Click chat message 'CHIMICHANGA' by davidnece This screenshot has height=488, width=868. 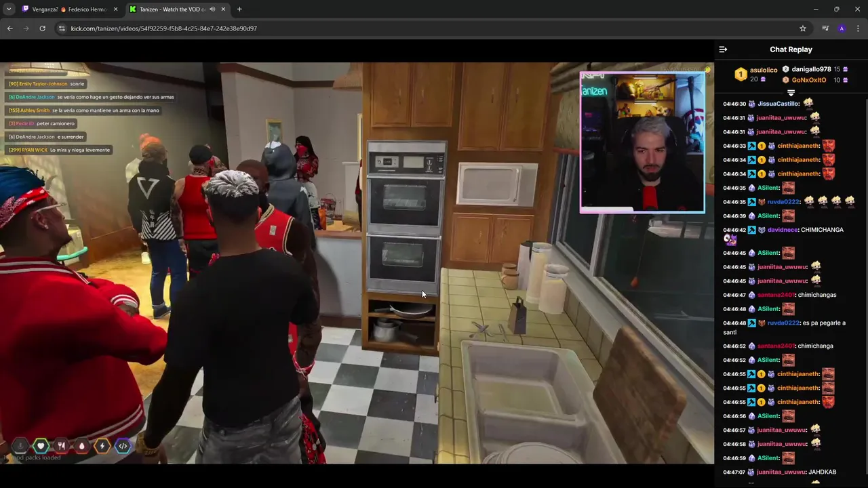click(x=822, y=230)
